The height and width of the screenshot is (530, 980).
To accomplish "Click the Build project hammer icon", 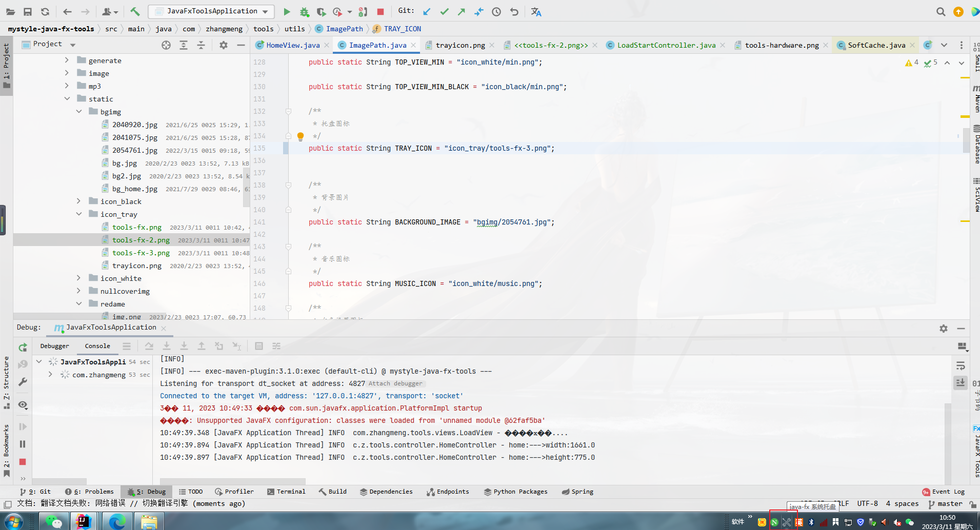I will click(135, 12).
